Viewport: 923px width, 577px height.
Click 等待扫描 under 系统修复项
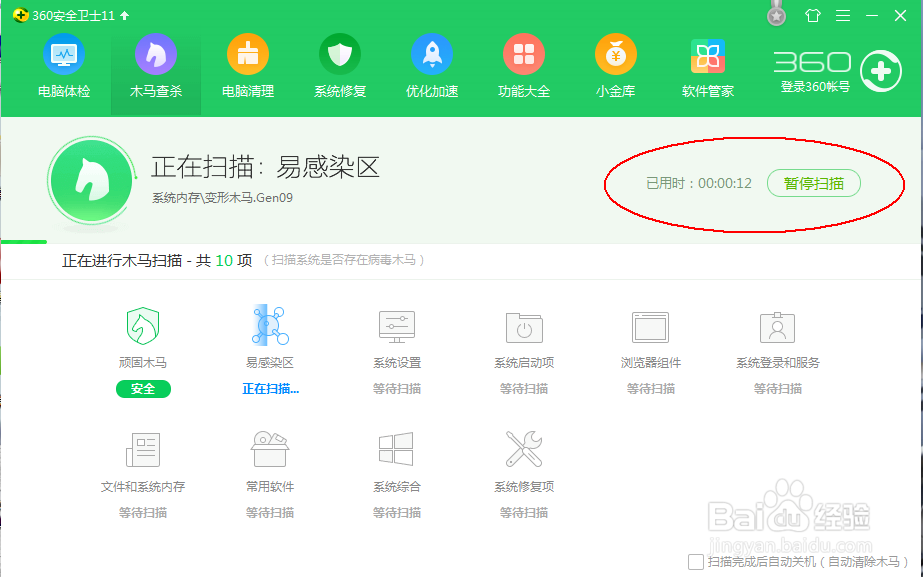click(524, 513)
